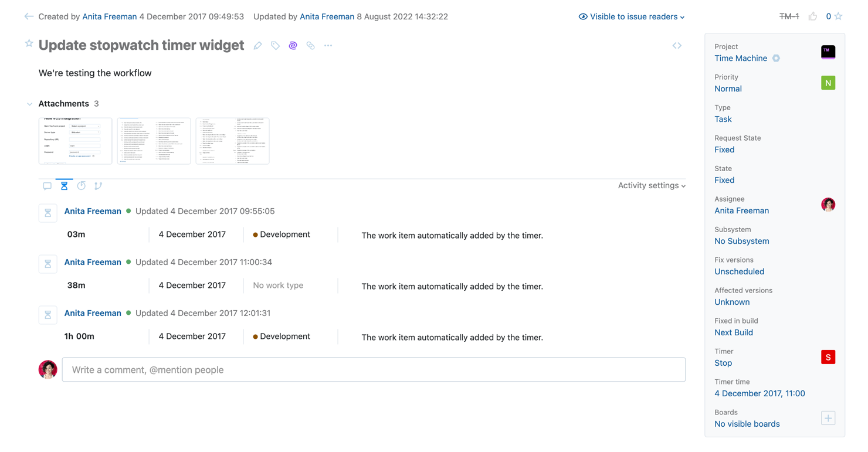Click the purple spiral icon by title

(293, 46)
